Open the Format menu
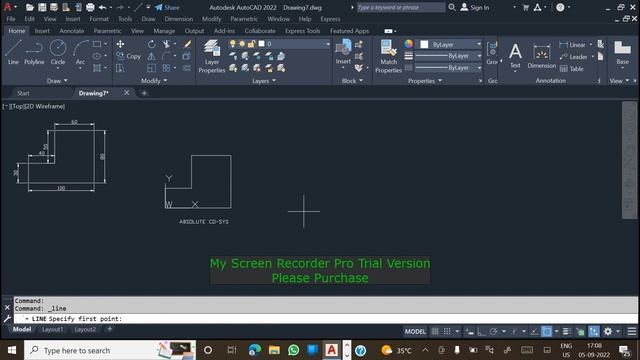This screenshot has width=640, height=360. point(99,19)
